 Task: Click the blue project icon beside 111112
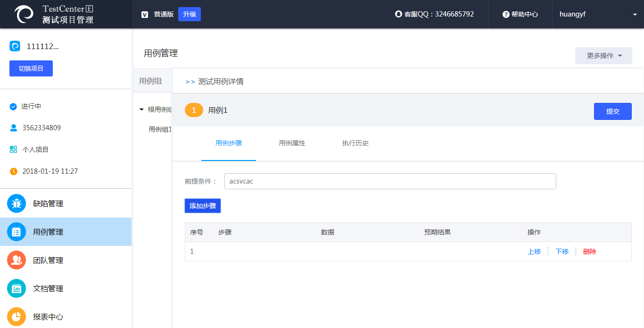[x=15, y=46]
